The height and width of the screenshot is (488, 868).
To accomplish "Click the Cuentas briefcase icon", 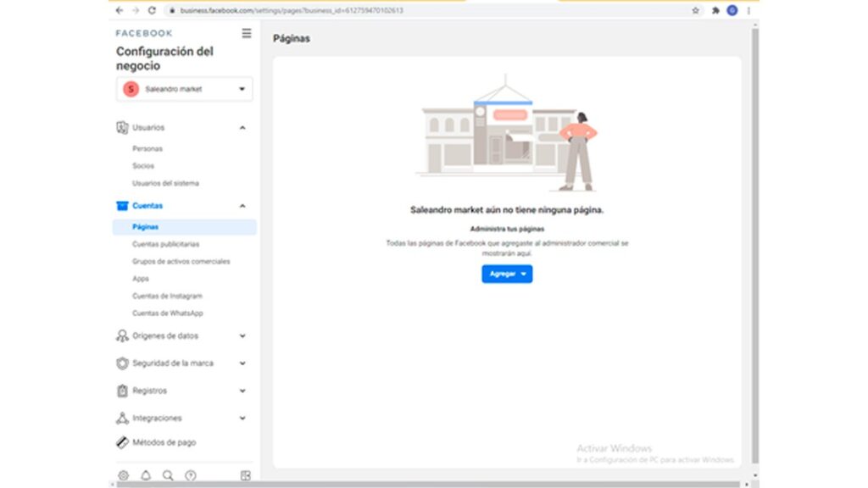I will (122, 206).
